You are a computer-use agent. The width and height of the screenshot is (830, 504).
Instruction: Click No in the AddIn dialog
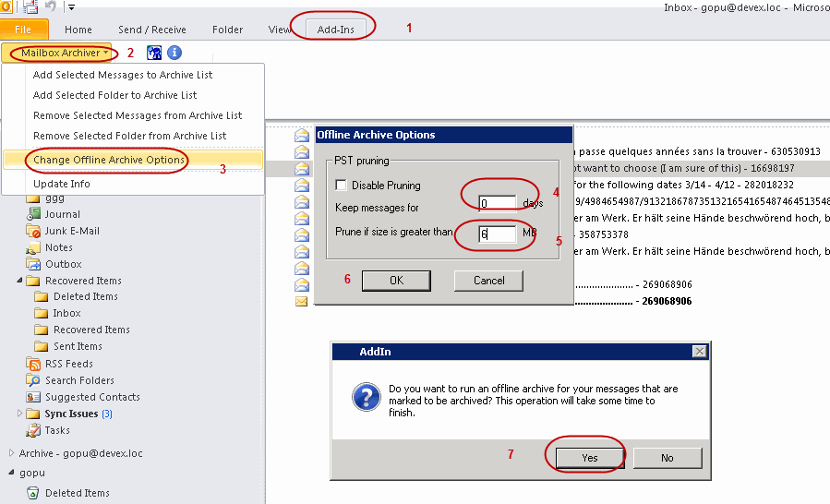point(667,458)
